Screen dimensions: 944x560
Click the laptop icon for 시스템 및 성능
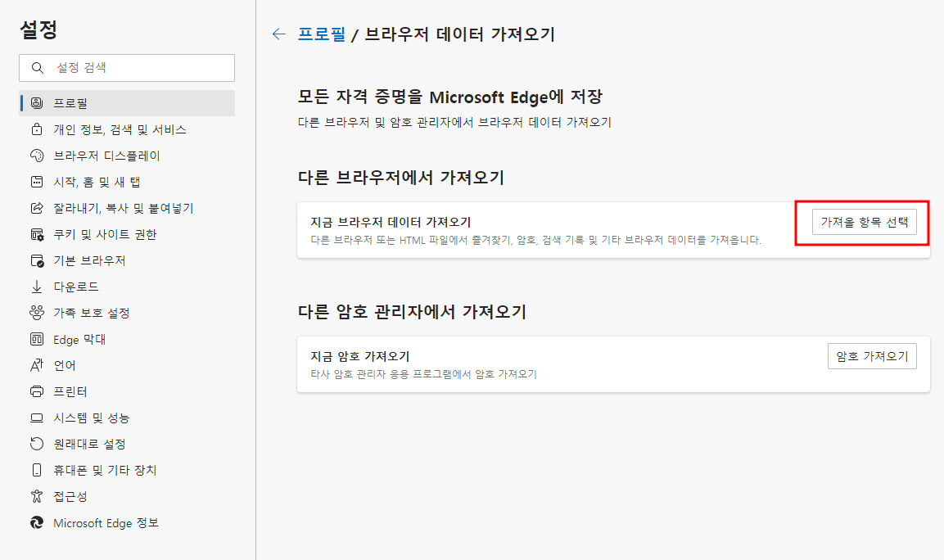[37, 418]
